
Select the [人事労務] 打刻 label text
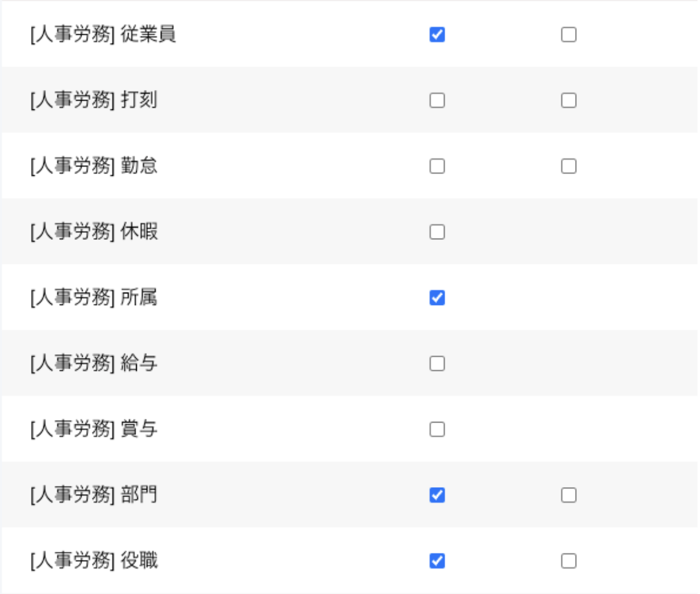[94, 101]
